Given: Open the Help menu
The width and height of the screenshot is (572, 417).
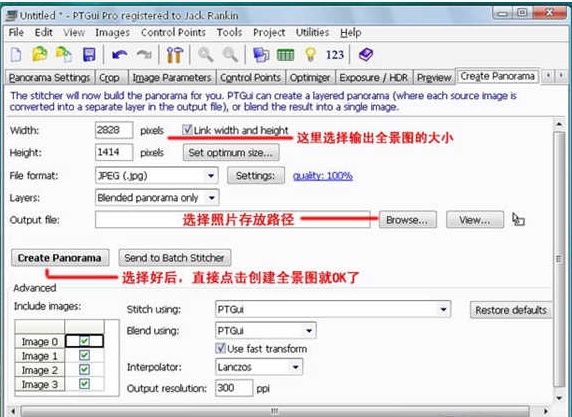Looking at the screenshot, I should click(351, 33).
